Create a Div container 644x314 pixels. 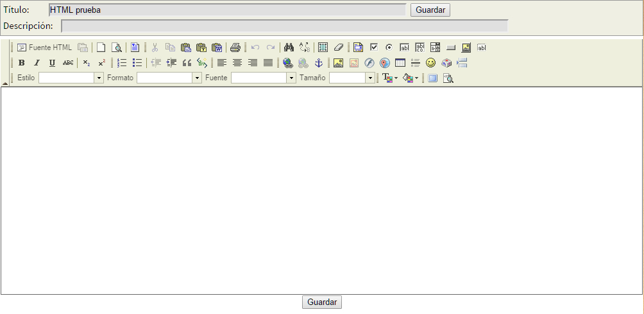tap(202, 63)
